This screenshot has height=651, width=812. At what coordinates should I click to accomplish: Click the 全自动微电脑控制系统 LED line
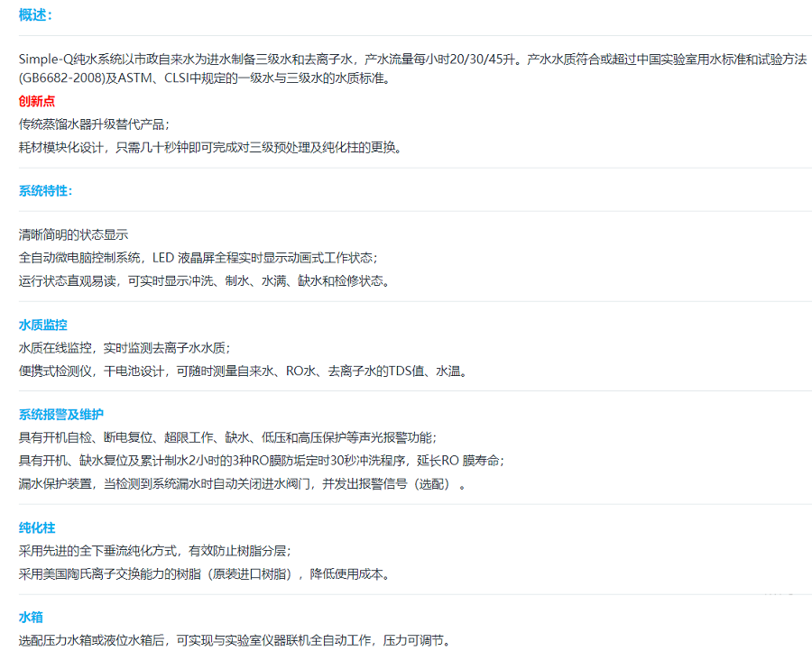[198, 257]
